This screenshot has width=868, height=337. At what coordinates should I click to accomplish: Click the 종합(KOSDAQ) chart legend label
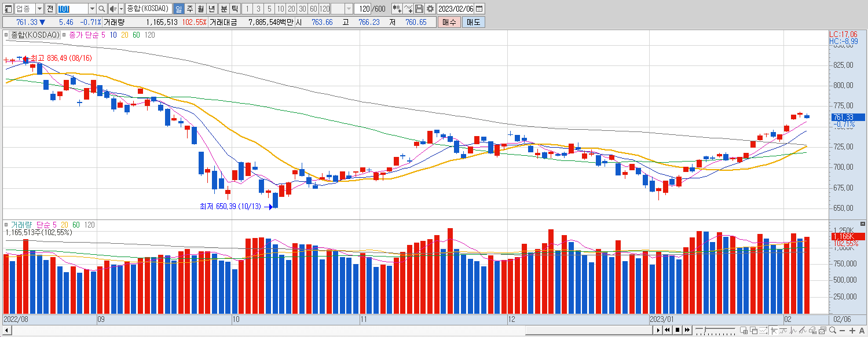point(35,35)
